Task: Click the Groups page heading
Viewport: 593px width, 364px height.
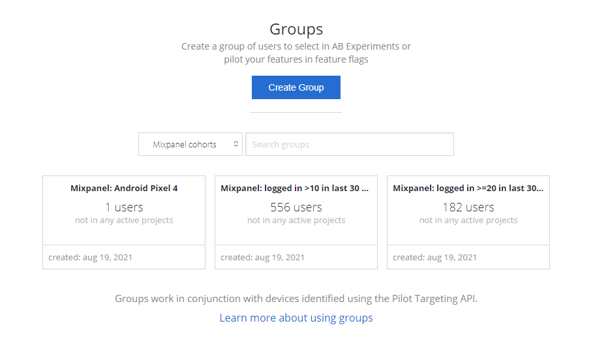Action: (296, 29)
